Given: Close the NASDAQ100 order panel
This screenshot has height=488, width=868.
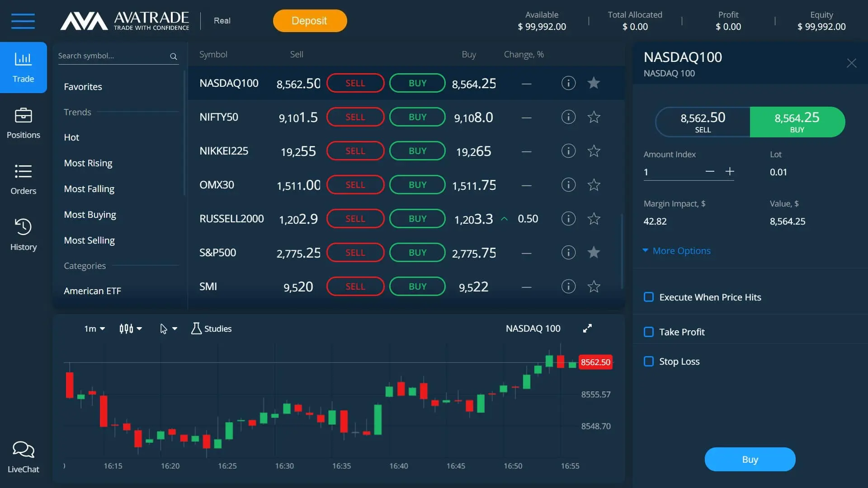Looking at the screenshot, I should (851, 63).
